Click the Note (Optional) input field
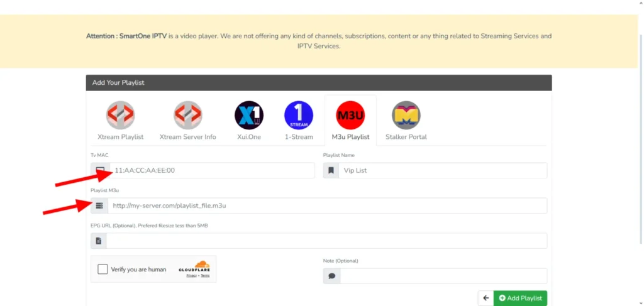 coord(443,276)
